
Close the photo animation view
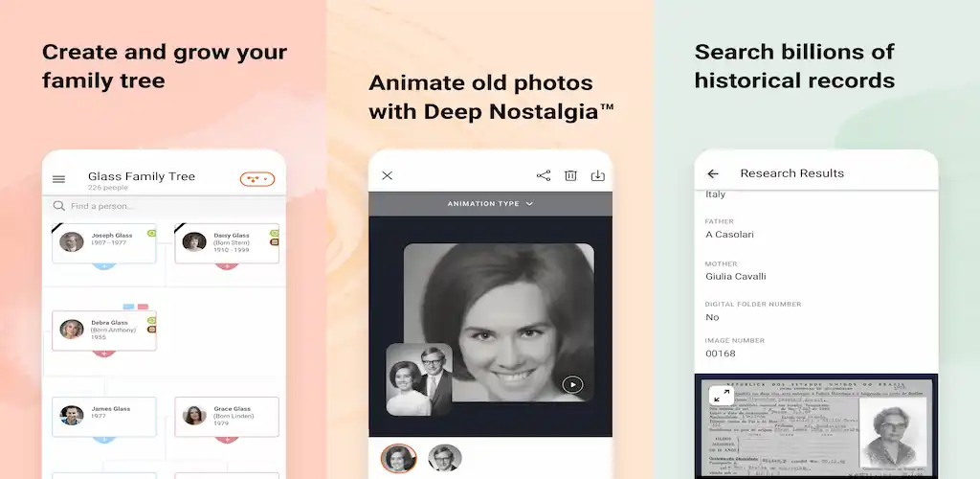pos(388,175)
